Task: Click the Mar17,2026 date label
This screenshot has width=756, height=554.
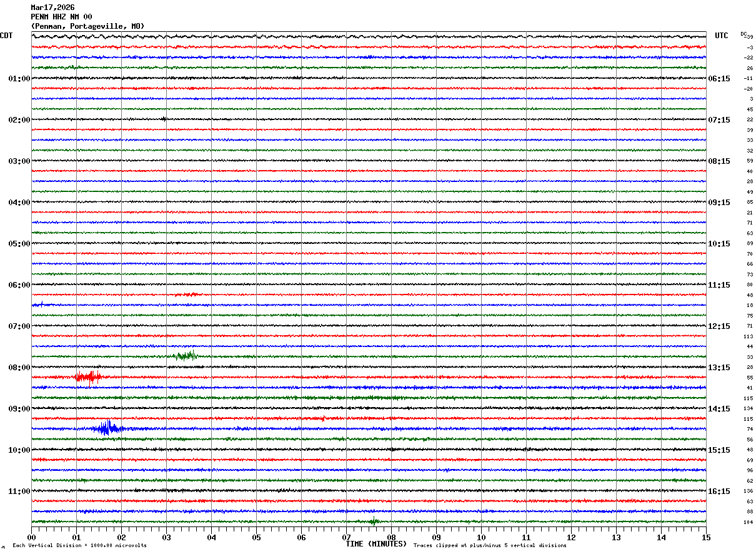Action: (x=52, y=8)
